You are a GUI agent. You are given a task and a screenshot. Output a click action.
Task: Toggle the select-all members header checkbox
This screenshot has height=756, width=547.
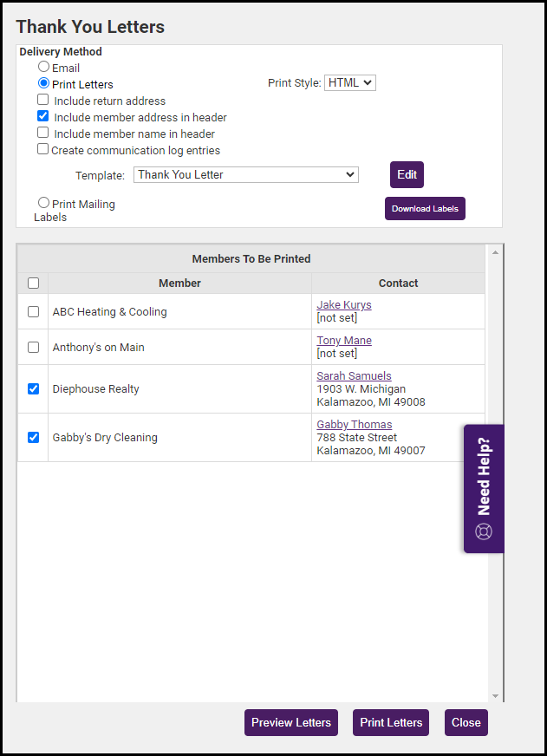coord(33,283)
